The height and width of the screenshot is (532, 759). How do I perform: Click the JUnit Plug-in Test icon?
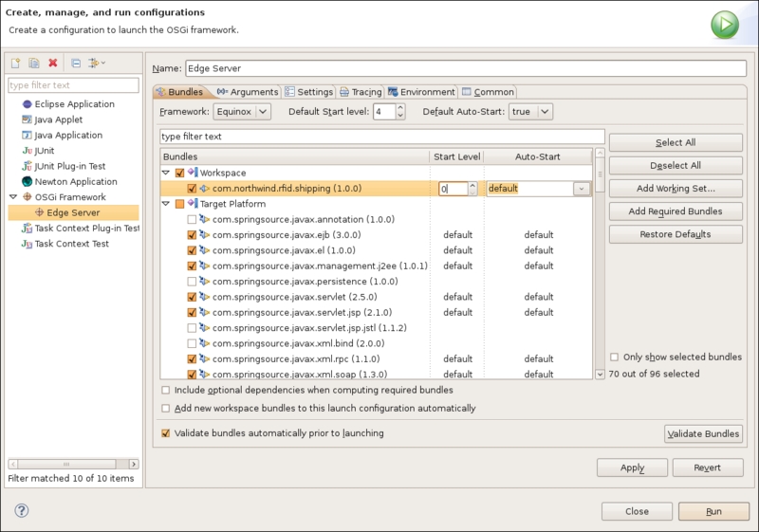(x=28, y=166)
